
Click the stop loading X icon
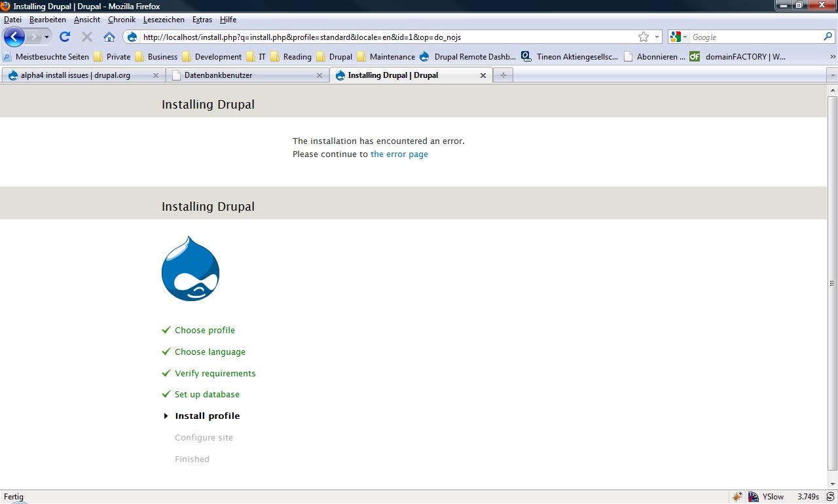(86, 37)
